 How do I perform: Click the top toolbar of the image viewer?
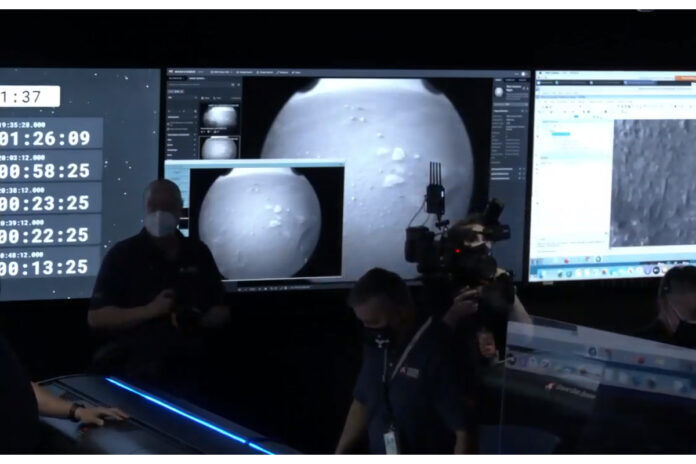(x=340, y=72)
